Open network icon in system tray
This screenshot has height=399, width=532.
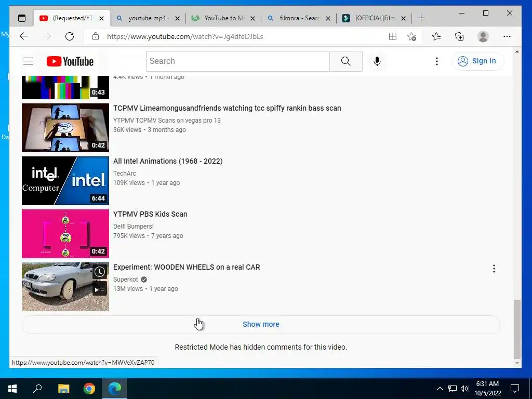[453, 389]
